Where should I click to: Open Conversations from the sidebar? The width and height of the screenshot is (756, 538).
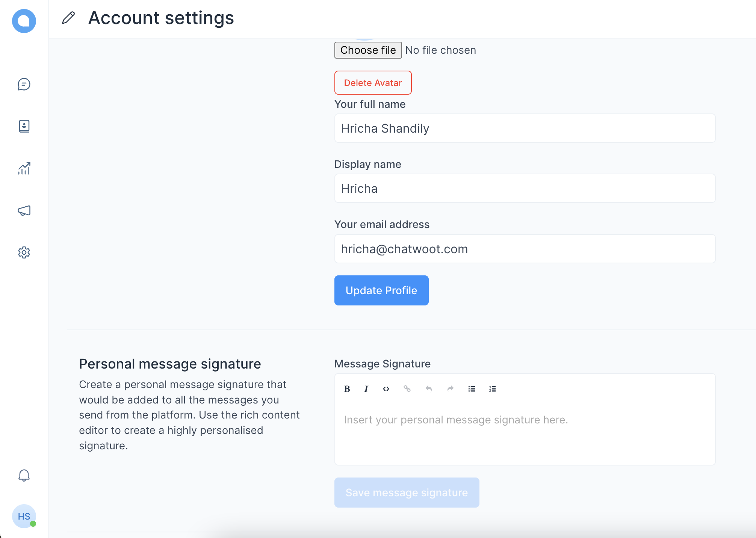click(24, 84)
